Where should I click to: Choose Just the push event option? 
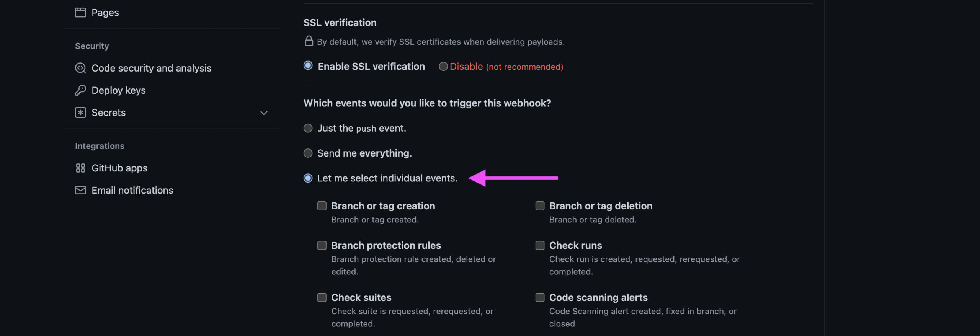click(x=308, y=128)
